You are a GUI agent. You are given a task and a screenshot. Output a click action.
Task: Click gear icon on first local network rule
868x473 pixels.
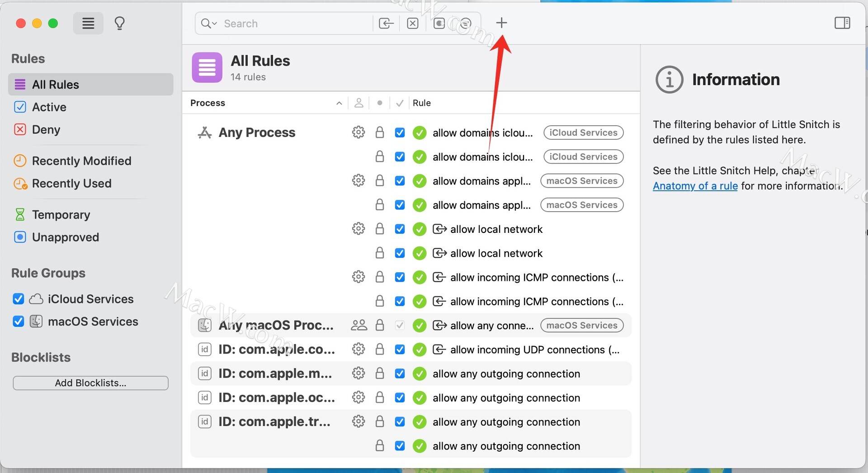359,229
